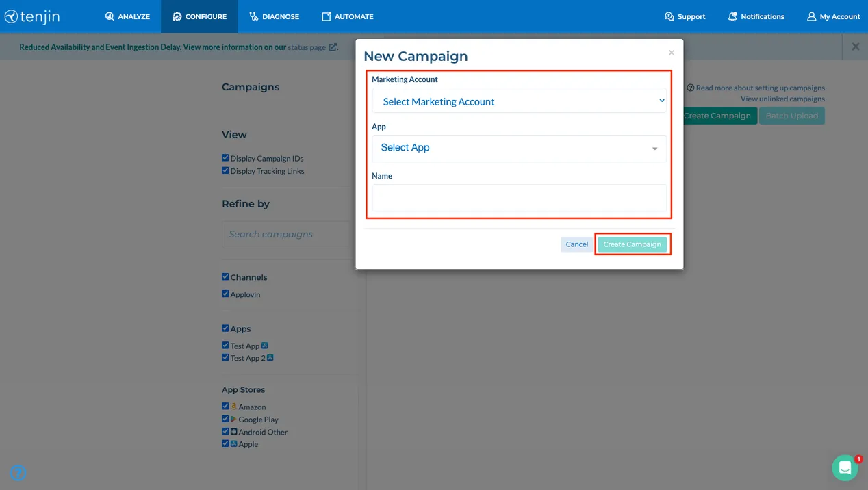Click the question-mark help icon bottom left
868x490 pixels.
18,473
